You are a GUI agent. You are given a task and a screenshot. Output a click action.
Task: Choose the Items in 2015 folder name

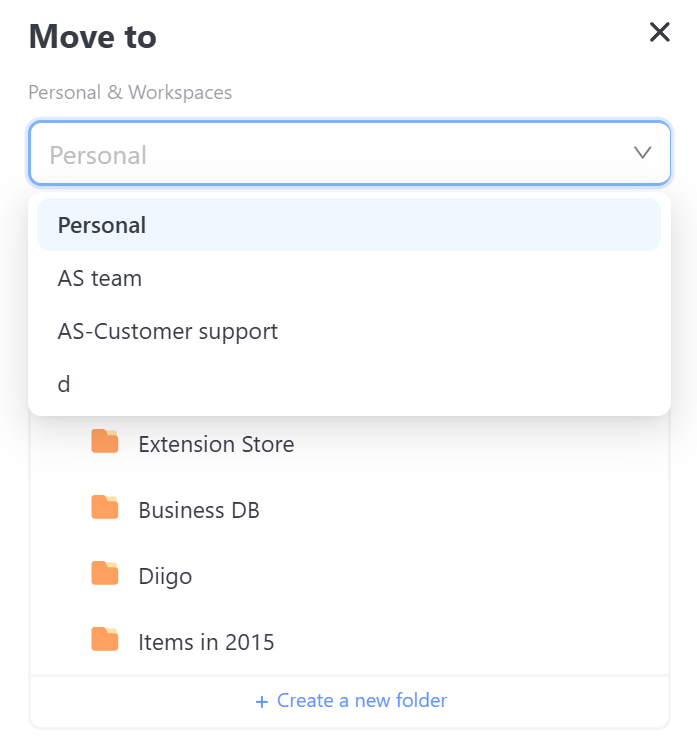tap(206, 642)
